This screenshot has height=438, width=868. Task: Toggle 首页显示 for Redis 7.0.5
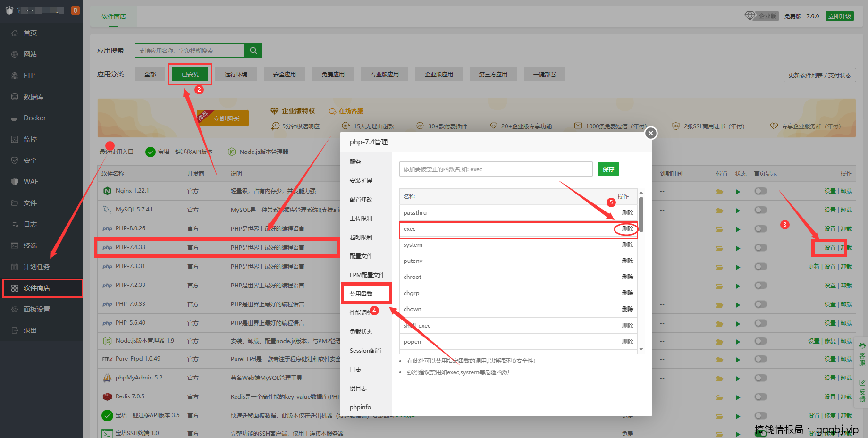(760, 396)
